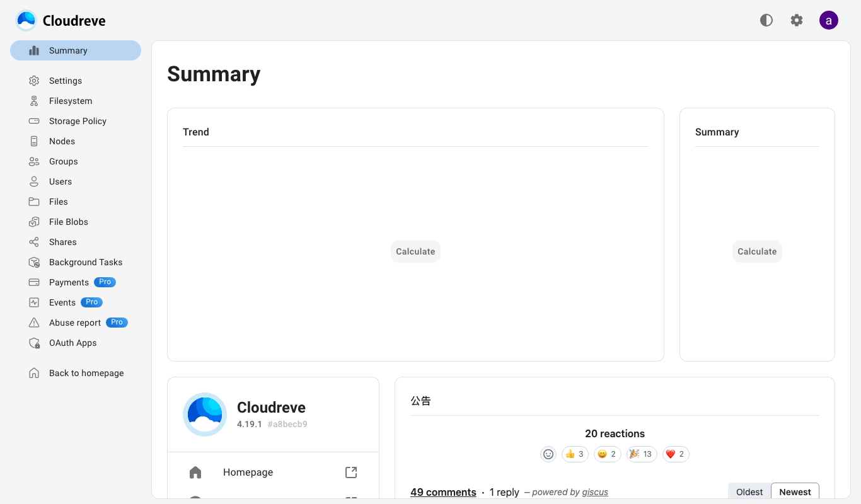Open the Payments Pro section

pos(76,282)
